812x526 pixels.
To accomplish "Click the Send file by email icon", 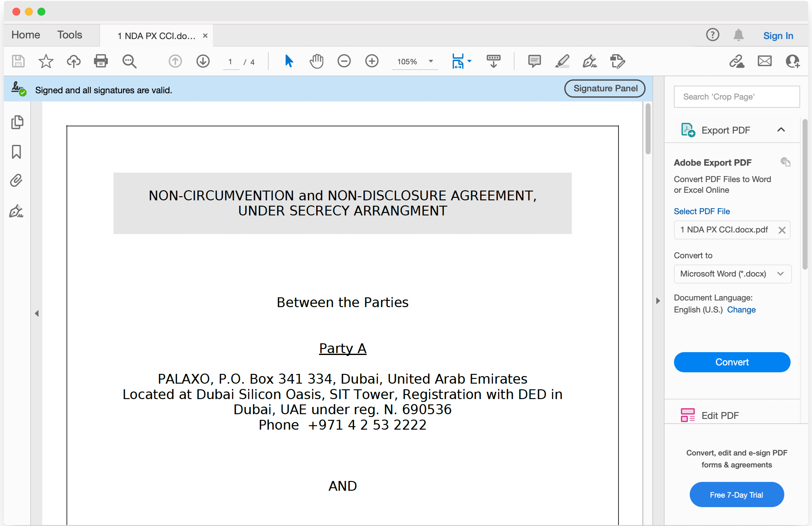I will 764,61.
